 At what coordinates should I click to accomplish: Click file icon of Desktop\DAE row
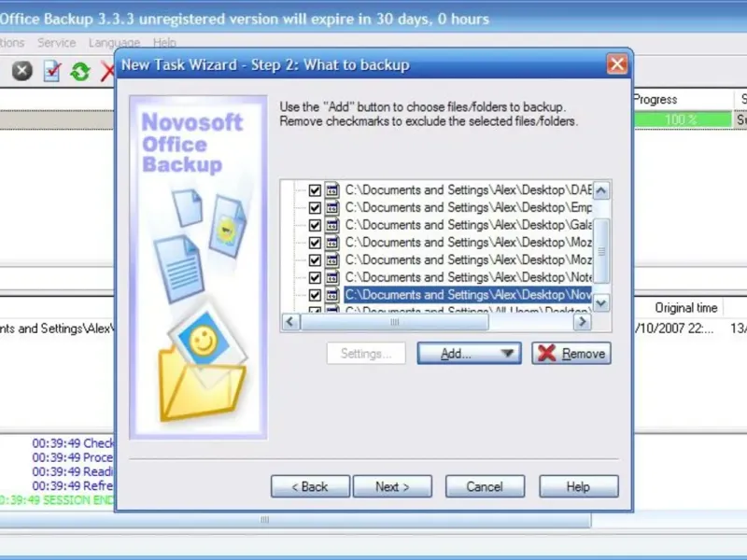coord(332,190)
